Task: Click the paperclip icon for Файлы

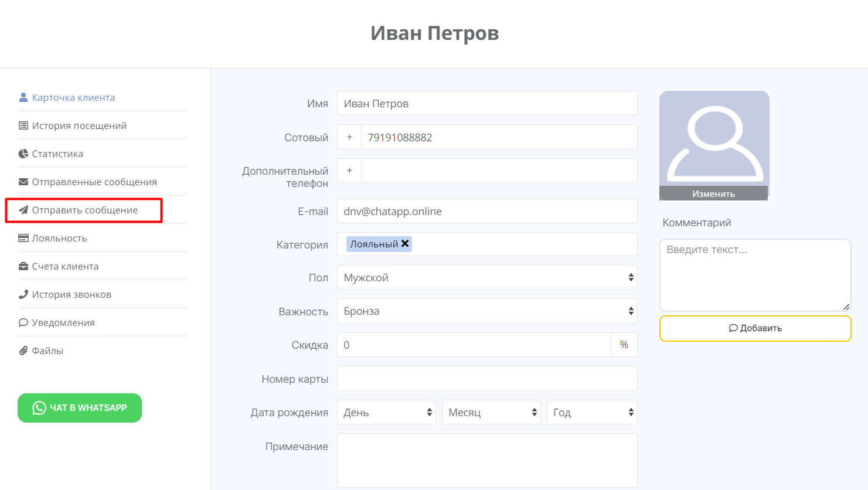Action: (x=23, y=351)
